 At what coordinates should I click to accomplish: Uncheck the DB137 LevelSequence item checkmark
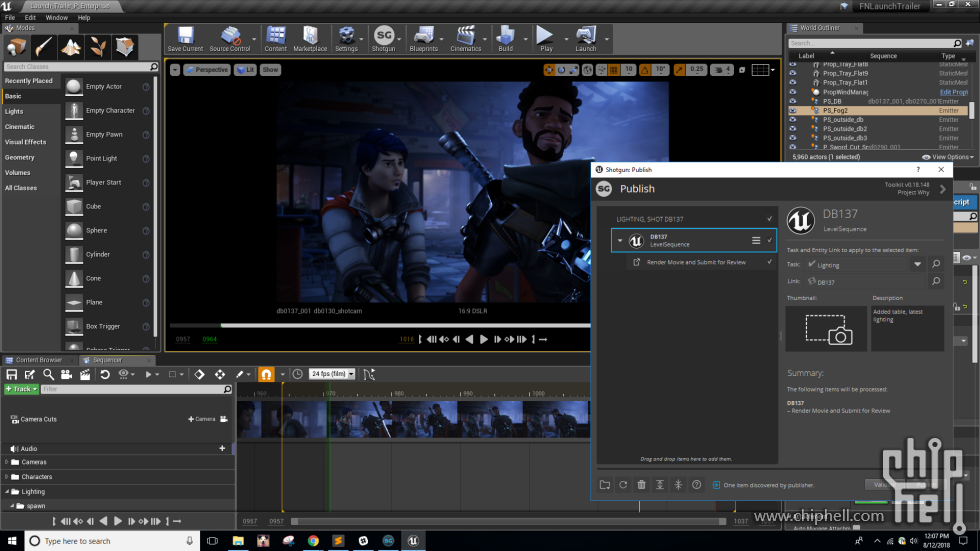click(770, 241)
